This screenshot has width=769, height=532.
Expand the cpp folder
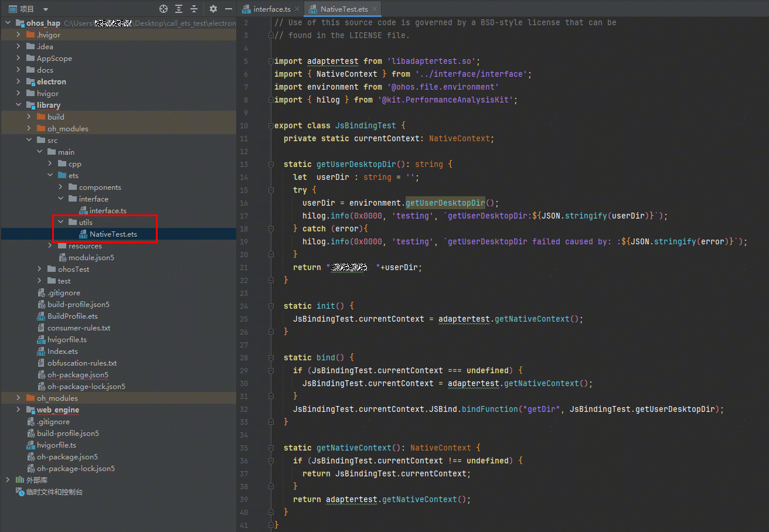tap(50, 164)
